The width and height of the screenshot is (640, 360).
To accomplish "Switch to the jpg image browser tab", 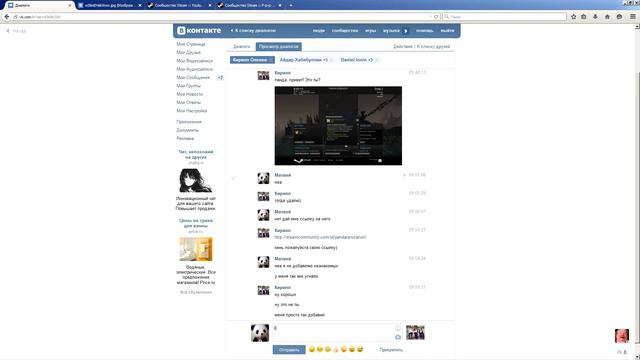I will [x=110, y=5].
